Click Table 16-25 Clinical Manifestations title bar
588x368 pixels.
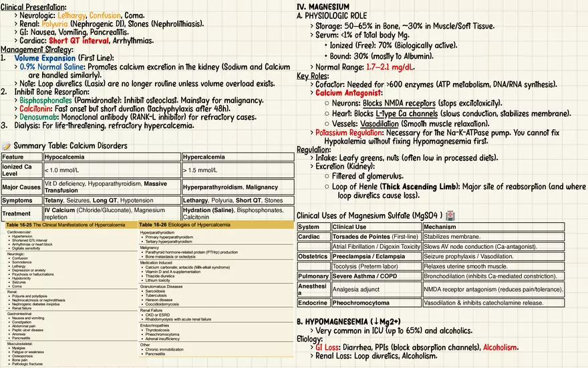coord(71,225)
